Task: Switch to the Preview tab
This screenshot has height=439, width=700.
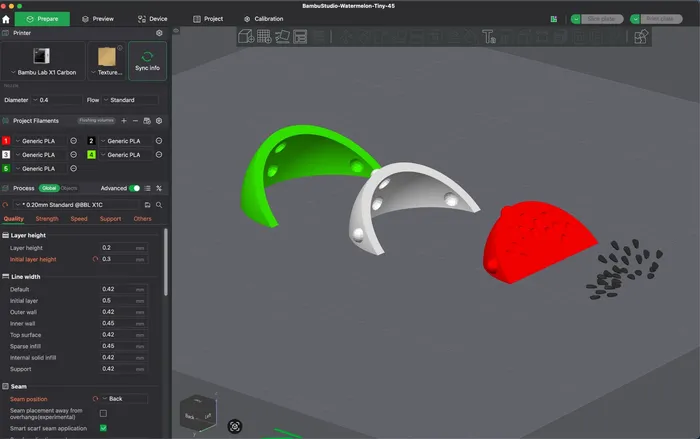Action: pyautogui.click(x=98, y=18)
